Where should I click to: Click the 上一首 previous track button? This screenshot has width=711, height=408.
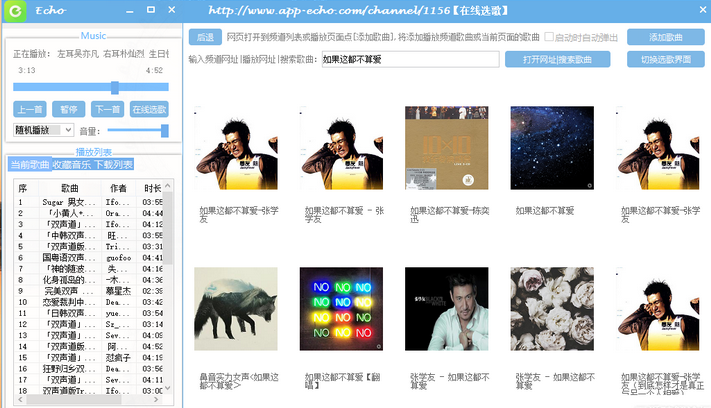click(30, 109)
